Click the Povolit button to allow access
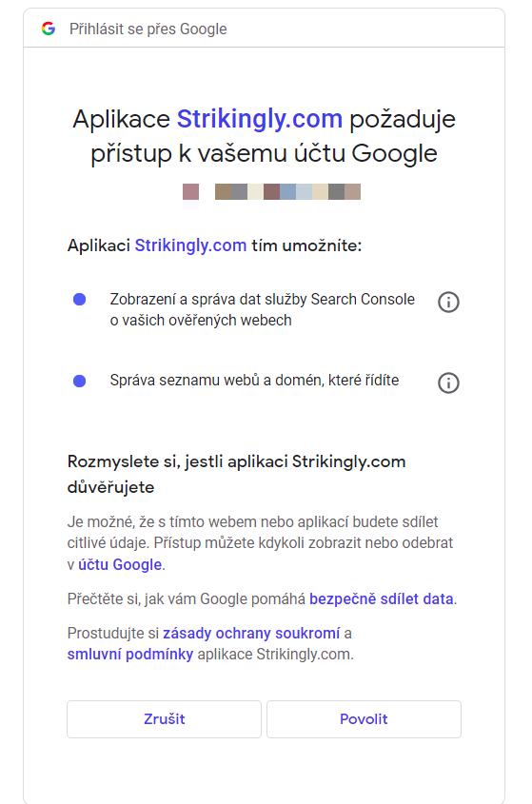 364,719
